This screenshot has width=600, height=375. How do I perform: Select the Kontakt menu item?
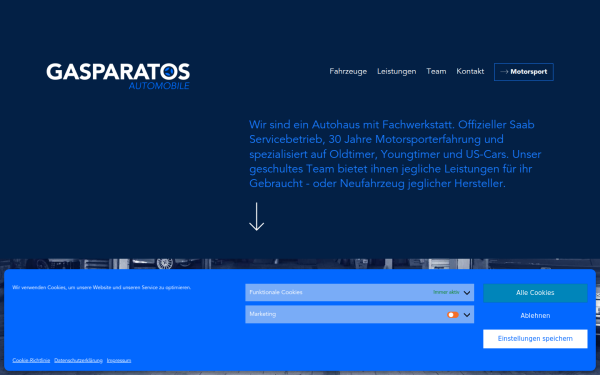click(x=470, y=72)
